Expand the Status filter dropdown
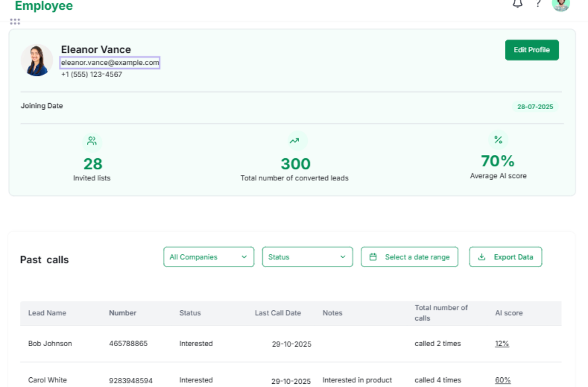Image resolution: width=588 pixels, height=387 pixels. pos(307,256)
